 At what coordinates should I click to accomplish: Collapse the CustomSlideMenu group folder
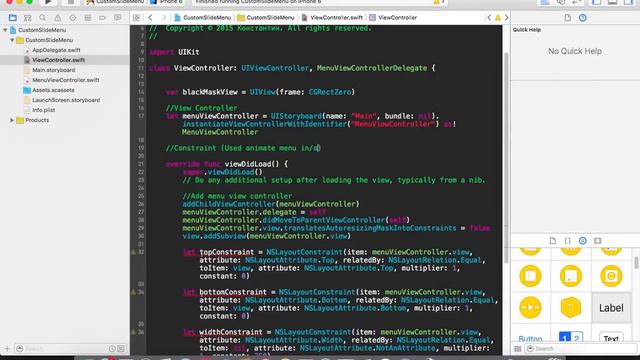pyautogui.click(x=12, y=40)
